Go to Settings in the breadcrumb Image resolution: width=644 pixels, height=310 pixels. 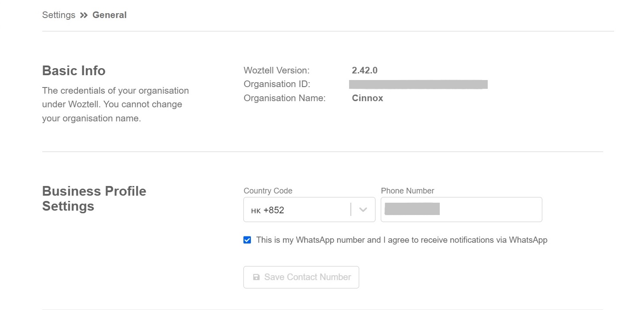[59, 15]
